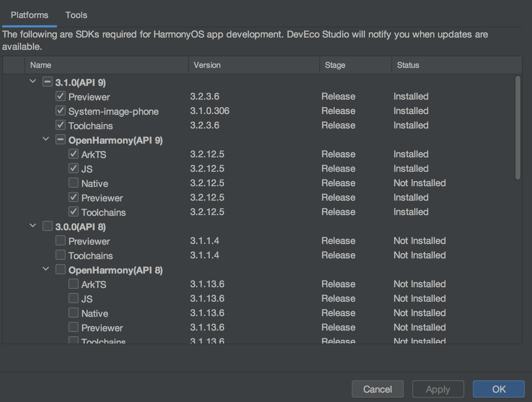Select the System-image-phone row label

tap(114, 111)
